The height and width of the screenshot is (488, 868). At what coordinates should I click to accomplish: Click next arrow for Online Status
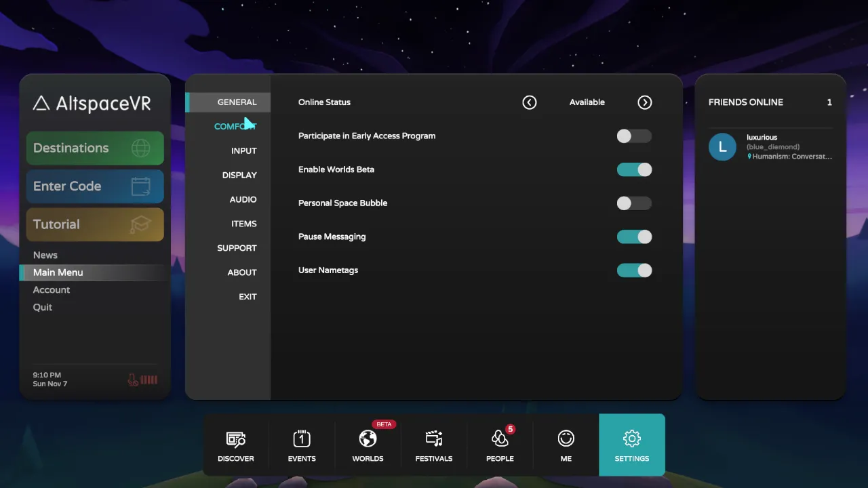pyautogui.click(x=645, y=102)
